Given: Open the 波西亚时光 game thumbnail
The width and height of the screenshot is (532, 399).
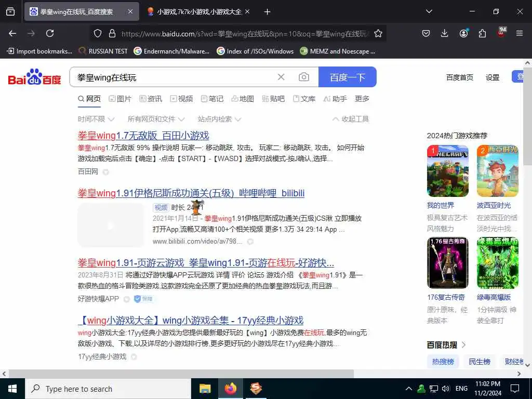Looking at the screenshot, I should (x=497, y=171).
